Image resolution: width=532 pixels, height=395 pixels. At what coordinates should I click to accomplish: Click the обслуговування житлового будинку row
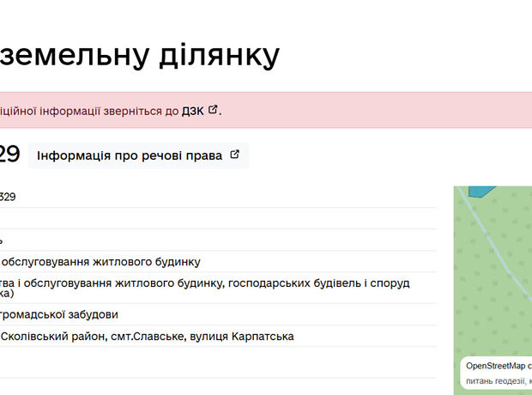[100, 262]
